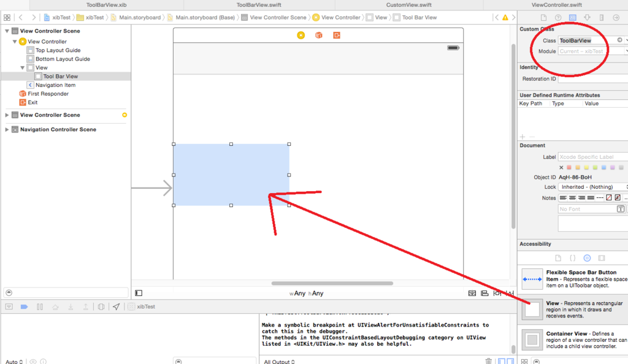The width and height of the screenshot is (628, 364).
Task: Show the File Template library icon
Action: pos(558,258)
